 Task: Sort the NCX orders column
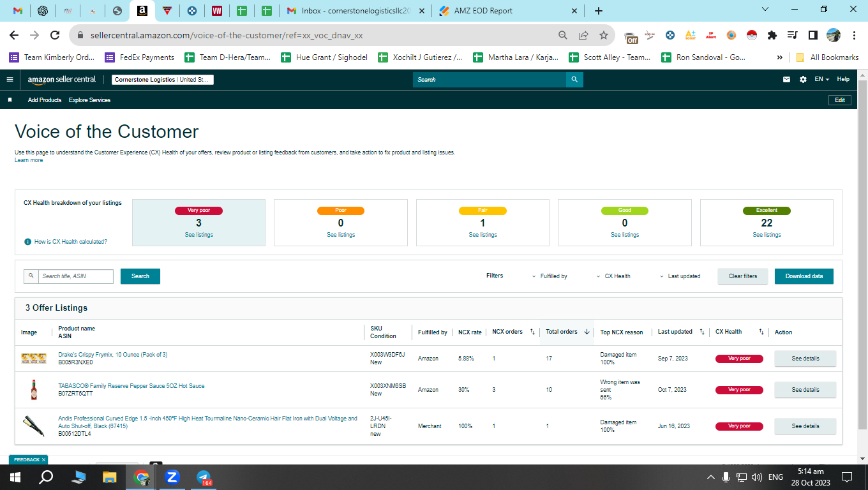coord(532,332)
